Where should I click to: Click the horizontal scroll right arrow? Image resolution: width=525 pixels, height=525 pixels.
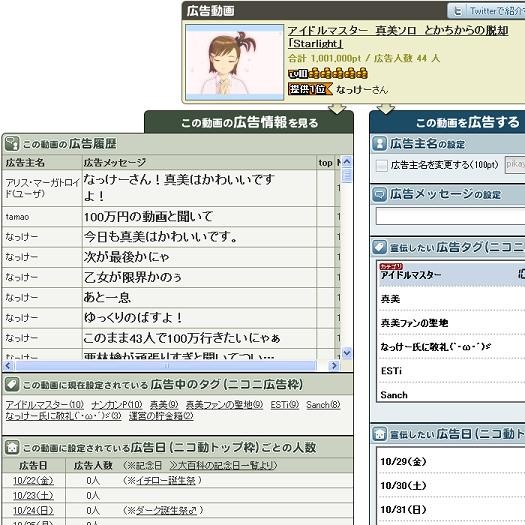click(x=333, y=366)
